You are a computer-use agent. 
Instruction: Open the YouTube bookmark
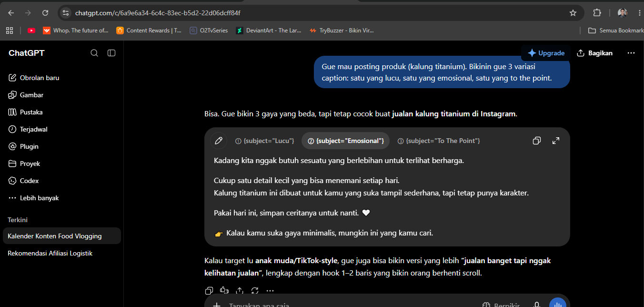31,31
